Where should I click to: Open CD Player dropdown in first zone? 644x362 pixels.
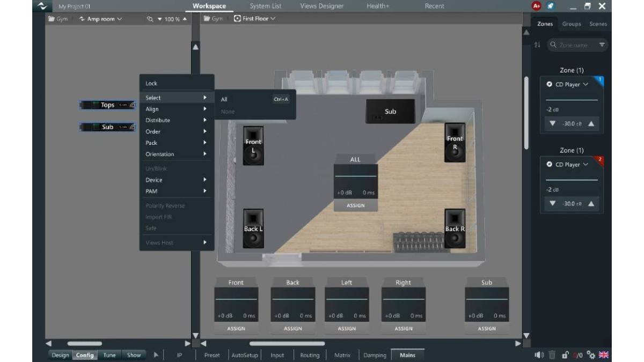(x=572, y=84)
